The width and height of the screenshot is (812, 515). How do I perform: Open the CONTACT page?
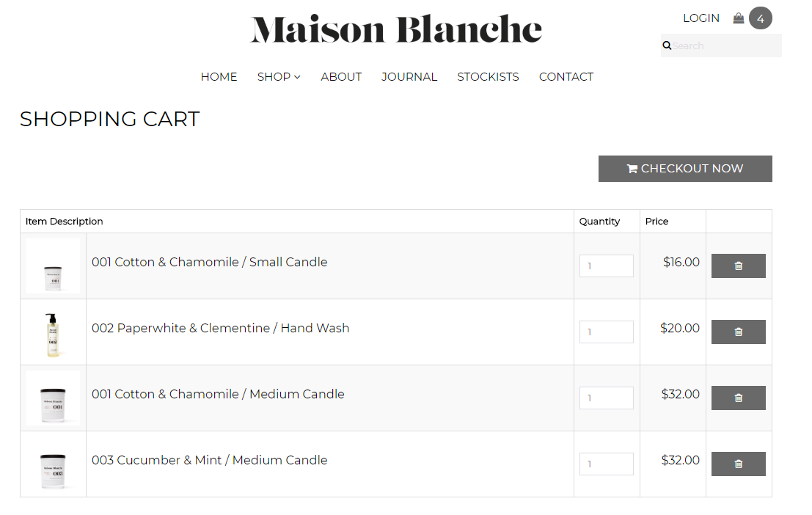[566, 77]
